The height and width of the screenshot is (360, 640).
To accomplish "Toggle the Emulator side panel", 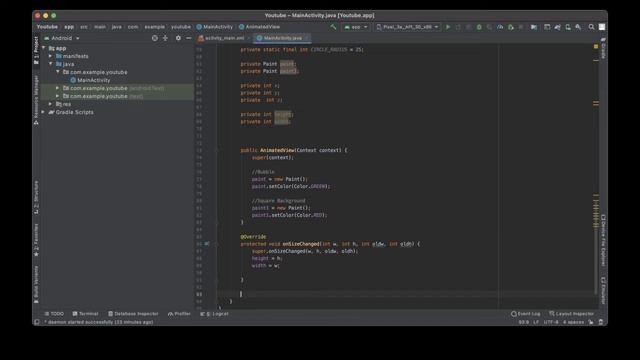I will (x=603, y=290).
